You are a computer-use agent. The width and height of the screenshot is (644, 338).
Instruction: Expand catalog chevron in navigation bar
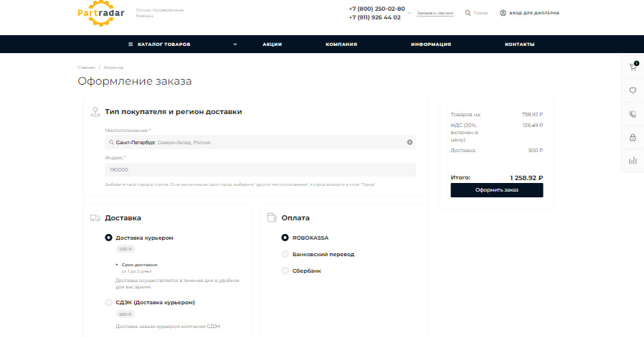tap(235, 44)
